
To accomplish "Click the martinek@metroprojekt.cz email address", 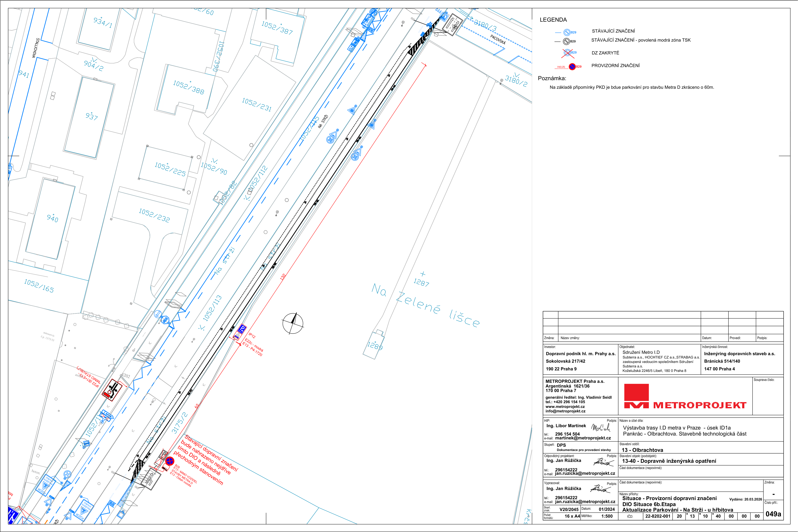I will point(583,438).
